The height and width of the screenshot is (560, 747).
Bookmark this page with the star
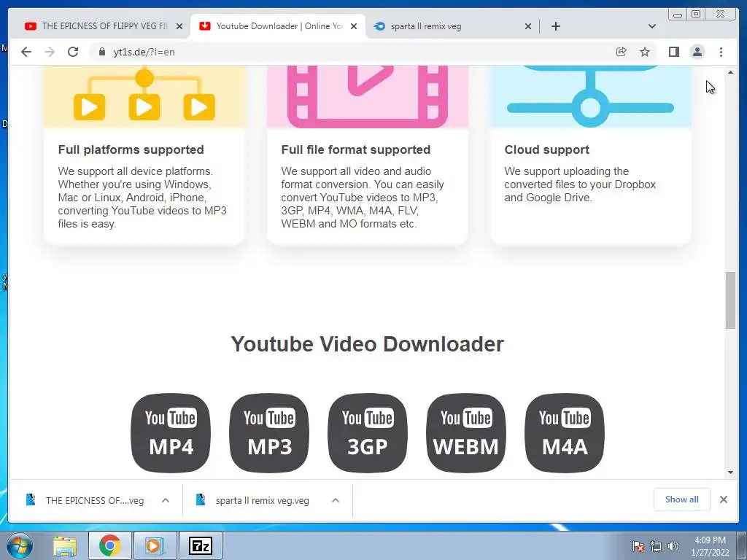[645, 52]
